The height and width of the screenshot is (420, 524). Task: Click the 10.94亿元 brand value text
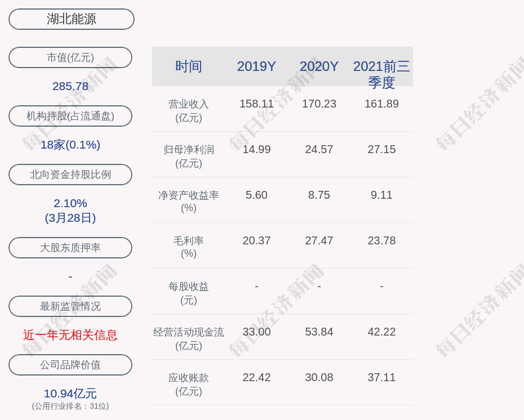pos(70,394)
